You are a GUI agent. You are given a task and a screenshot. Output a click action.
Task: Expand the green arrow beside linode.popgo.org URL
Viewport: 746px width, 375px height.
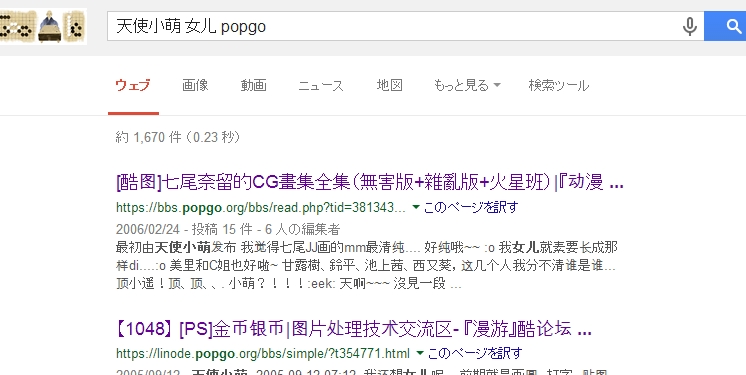[420, 353]
